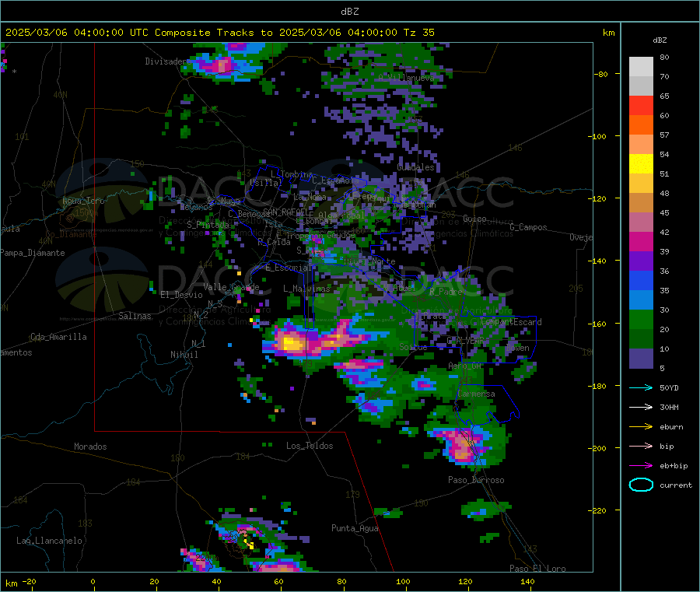Click the '-80' tick on the vertical km axis

[x=600, y=74]
